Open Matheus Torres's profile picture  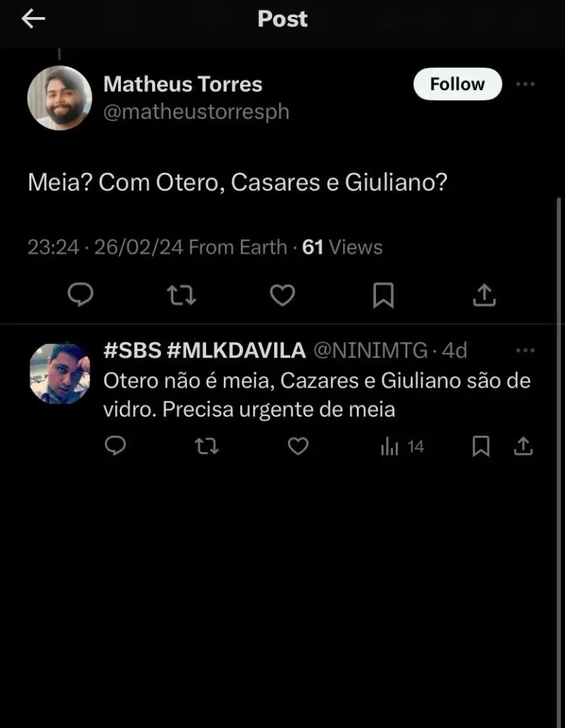pos(60,98)
